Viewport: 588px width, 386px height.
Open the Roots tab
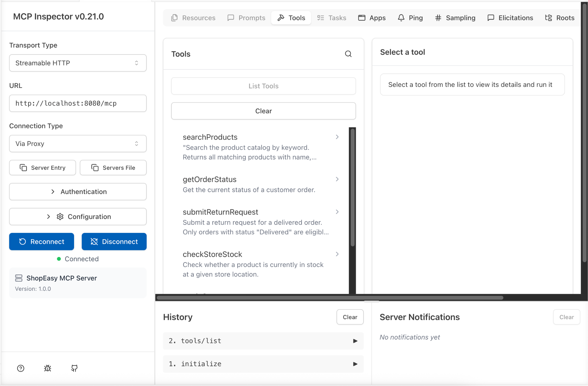[560, 18]
